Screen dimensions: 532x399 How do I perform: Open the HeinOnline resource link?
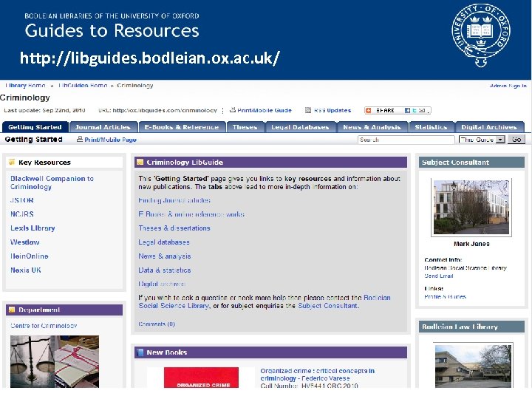coord(30,256)
